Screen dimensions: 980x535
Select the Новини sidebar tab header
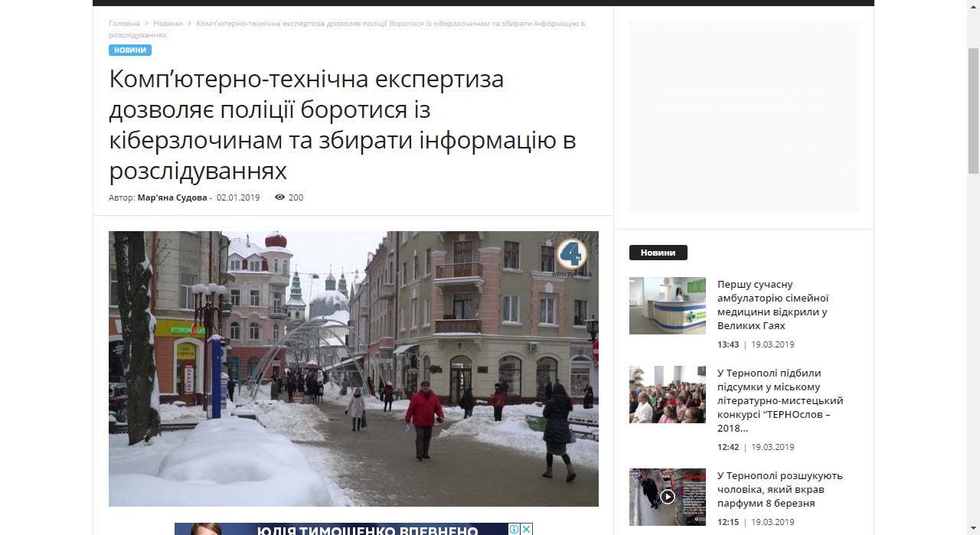tap(658, 253)
